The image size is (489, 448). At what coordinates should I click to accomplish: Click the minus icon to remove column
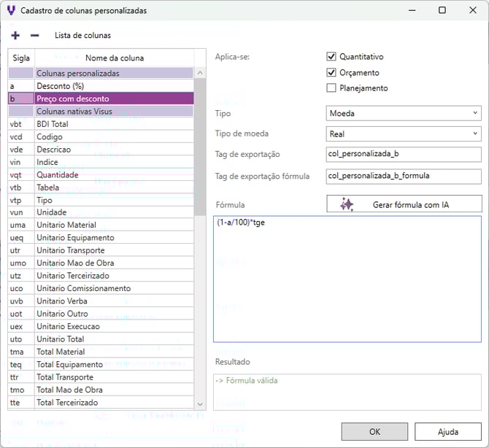tap(34, 35)
